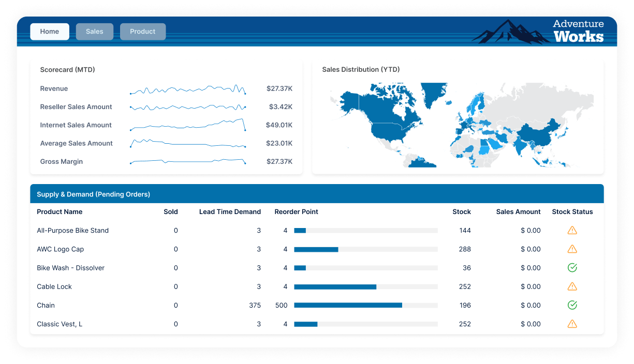Screen dimensions: 634x364
Task: Click the Cable Lock reorder point bar
Action: point(365,286)
